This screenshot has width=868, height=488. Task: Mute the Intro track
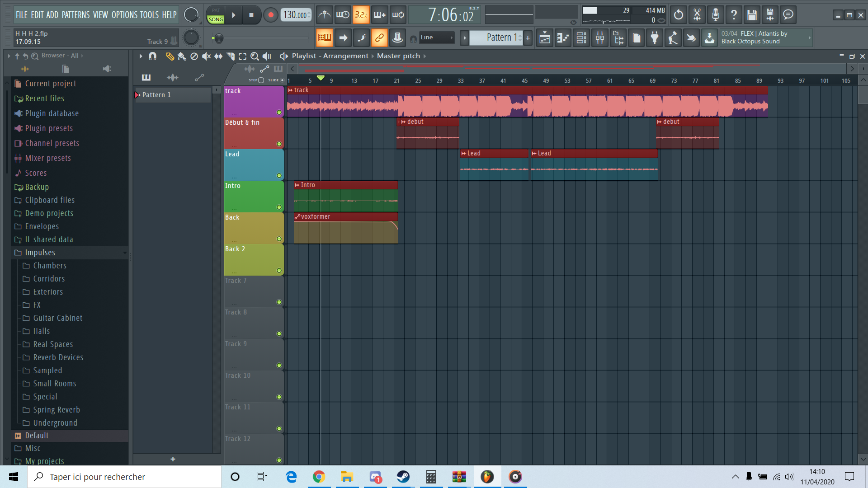(279, 207)
